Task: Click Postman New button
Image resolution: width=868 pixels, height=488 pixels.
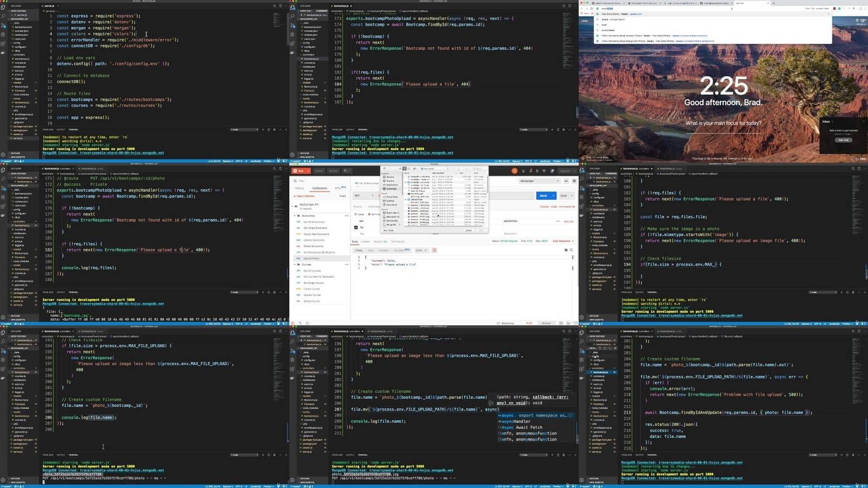Action: 301,171
